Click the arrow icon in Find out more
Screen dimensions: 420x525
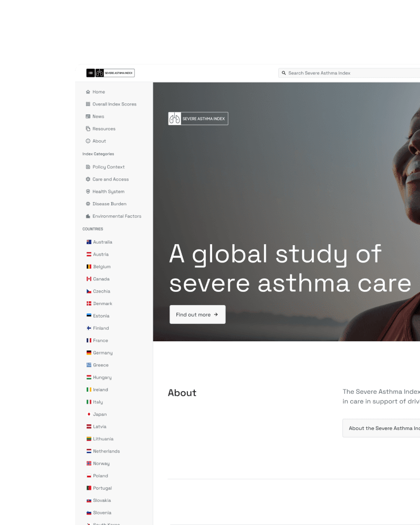pos(216,314)
